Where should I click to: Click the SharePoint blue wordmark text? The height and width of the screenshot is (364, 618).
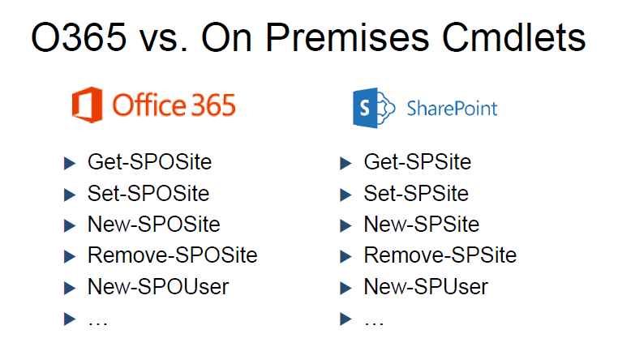[x=452, y=109]
